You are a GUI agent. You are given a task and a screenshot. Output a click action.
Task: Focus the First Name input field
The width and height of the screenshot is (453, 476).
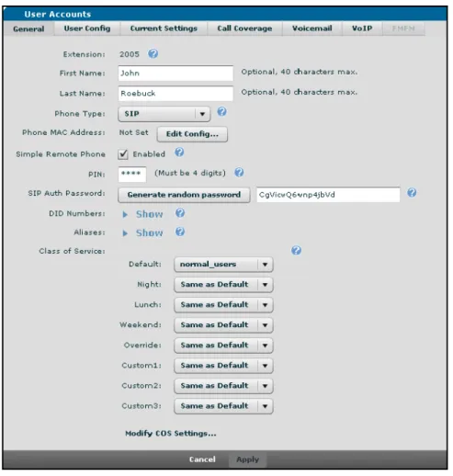(x=176, y=74)
